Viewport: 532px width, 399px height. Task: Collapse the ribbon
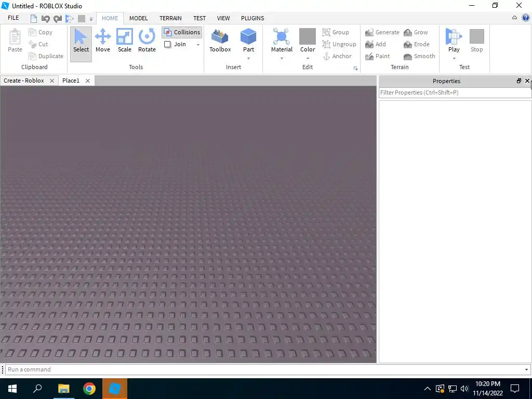[515, 18]
